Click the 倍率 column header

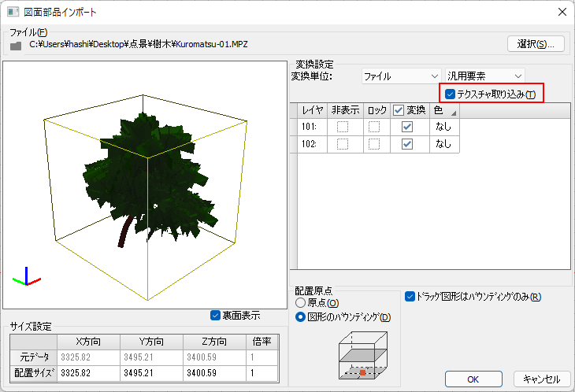tap(262, 342)
